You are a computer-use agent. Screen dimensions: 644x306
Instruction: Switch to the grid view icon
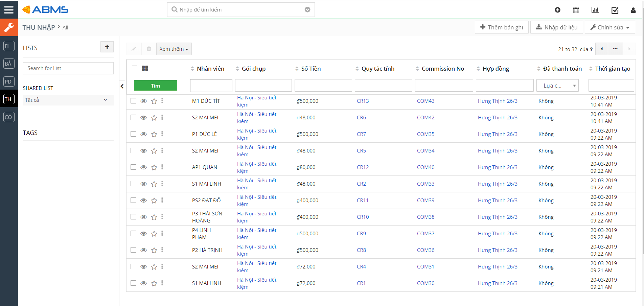pos(145,68)
